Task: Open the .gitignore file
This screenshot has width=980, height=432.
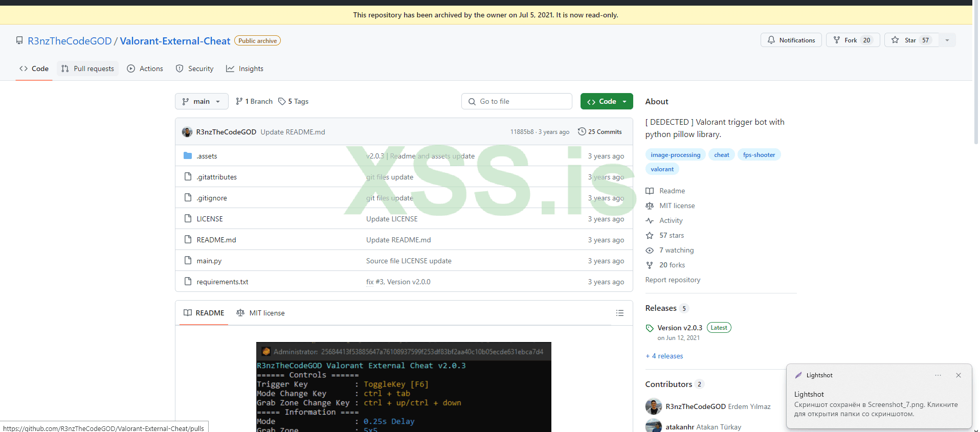Action: pos(212,198)
